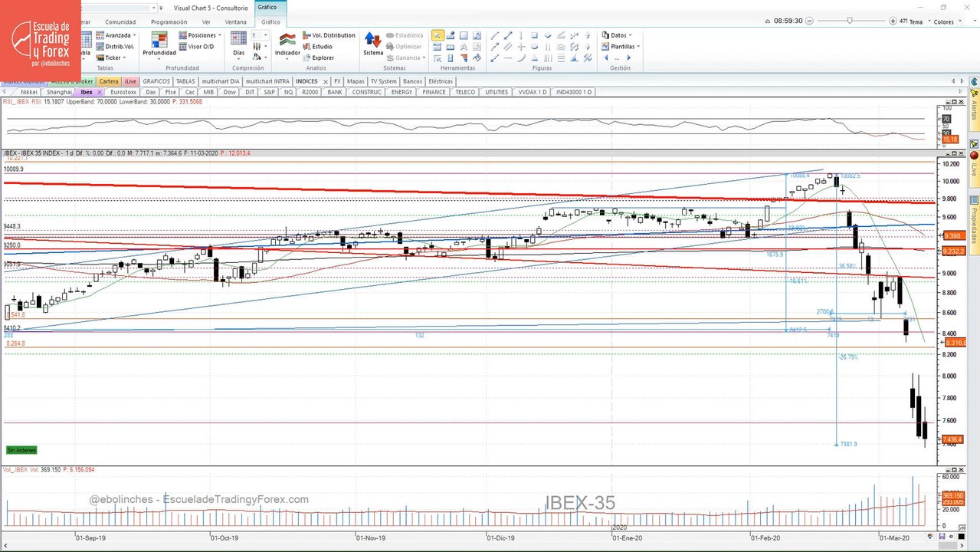Switch to the Comunidad ribbon tab
980x552 pixels.
click(x=120, y=21)
